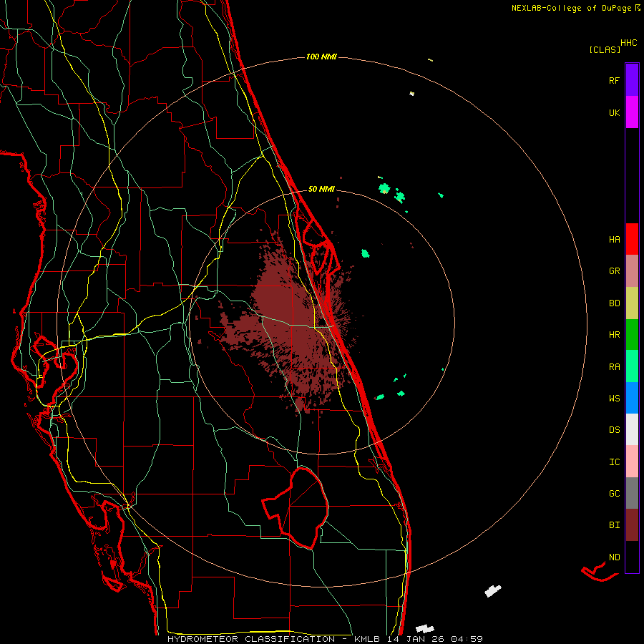Click the BD yellow legend swatch

click(x=632, y=303)
